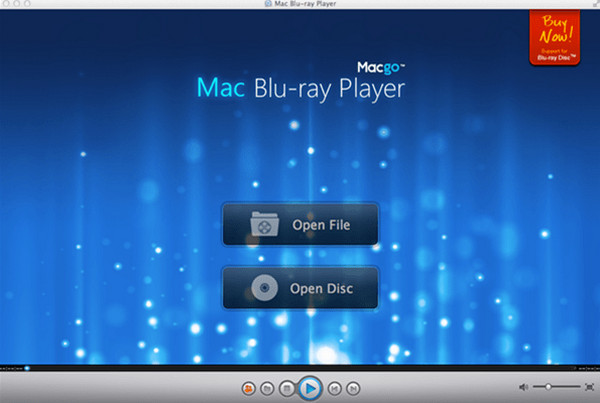
Task: Skip to previous chapter
Action: coord(334,389)
